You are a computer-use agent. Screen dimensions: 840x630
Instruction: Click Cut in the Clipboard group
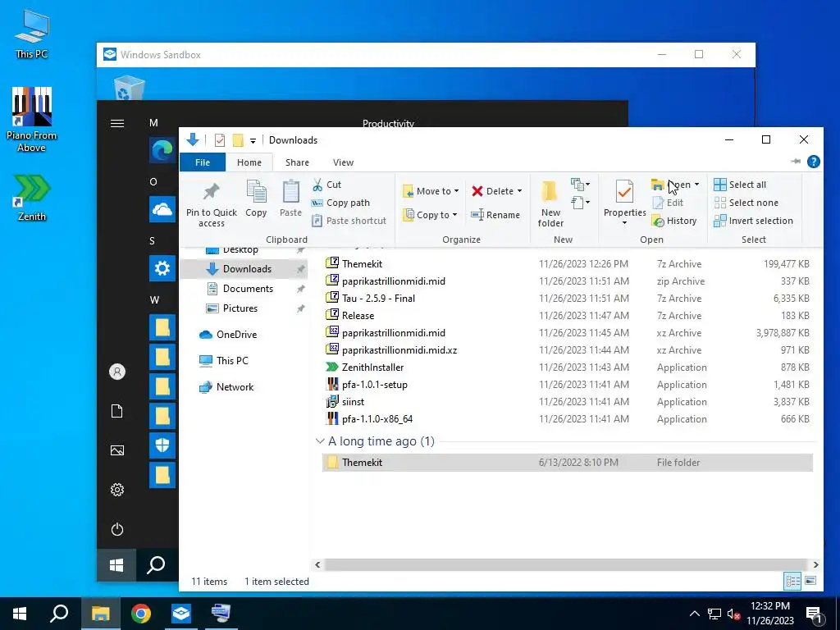click(326, 185)
